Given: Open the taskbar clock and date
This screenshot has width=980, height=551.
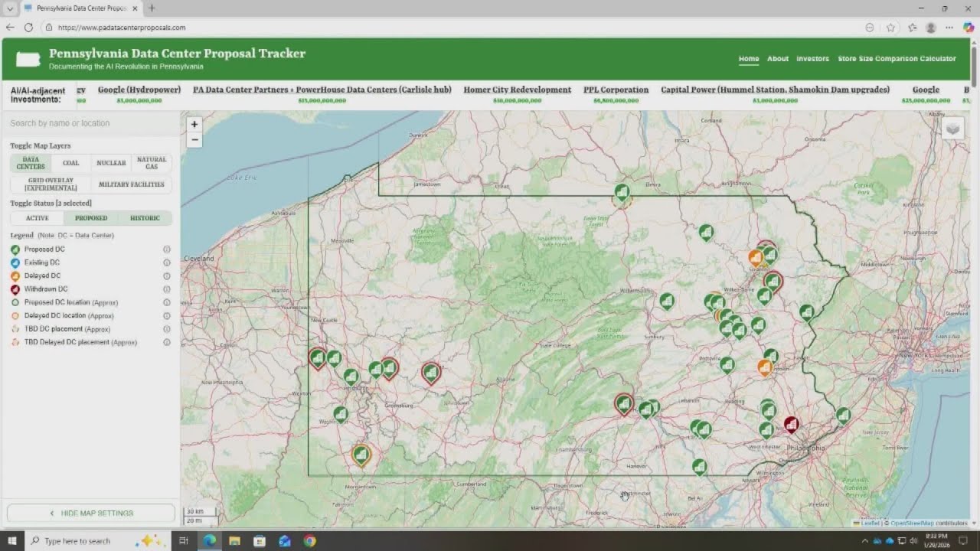Looking at the screenshot, I should tap(936, 540).
